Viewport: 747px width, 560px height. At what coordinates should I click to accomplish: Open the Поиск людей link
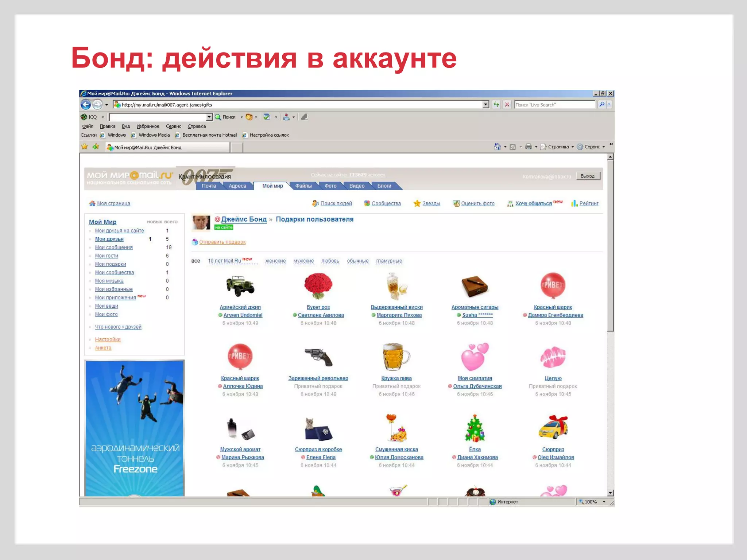336,203
